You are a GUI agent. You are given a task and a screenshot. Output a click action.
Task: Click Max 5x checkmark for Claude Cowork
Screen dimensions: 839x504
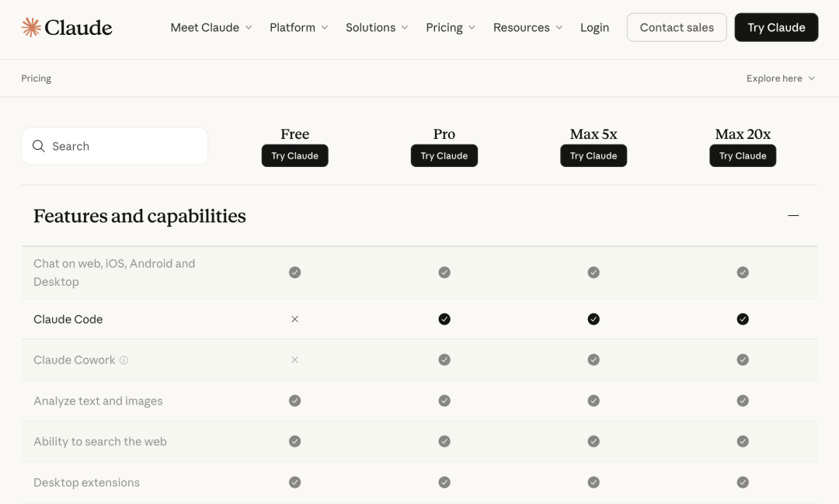[594, 360]
